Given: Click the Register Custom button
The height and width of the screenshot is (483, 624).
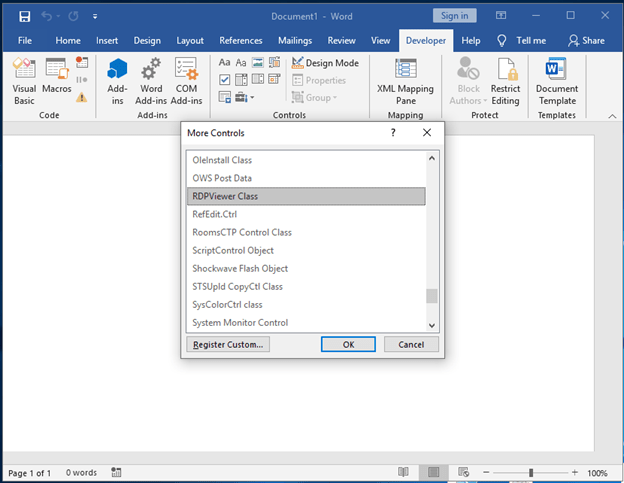Looking at the screenshot, I should [x=227, y=344].
